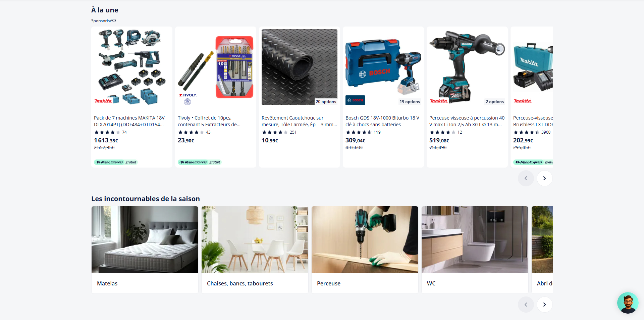Click 20 options badge on rubber flooring
This screenshot has width=644, height=320.
[x=326, y=102]
